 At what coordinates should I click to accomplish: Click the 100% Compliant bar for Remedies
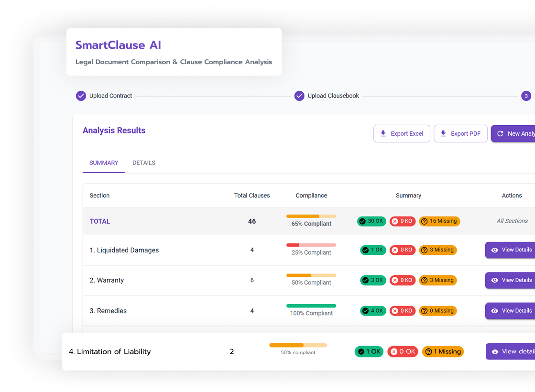point(311,306)
